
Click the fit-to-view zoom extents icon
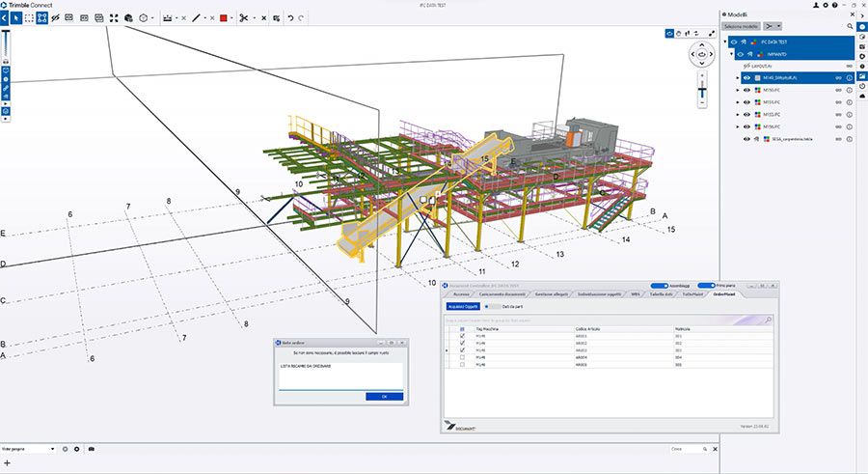114,17
